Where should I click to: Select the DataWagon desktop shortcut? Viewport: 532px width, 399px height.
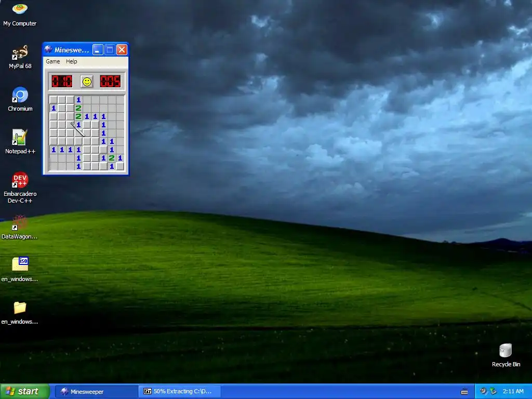tap(20, 227)
